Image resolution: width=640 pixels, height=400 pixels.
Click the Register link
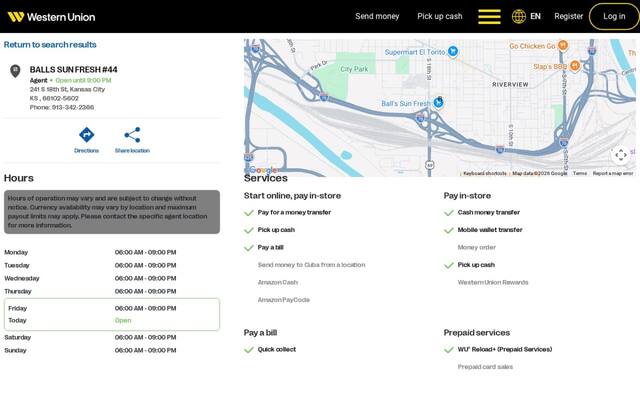click(x=569, y=16)
